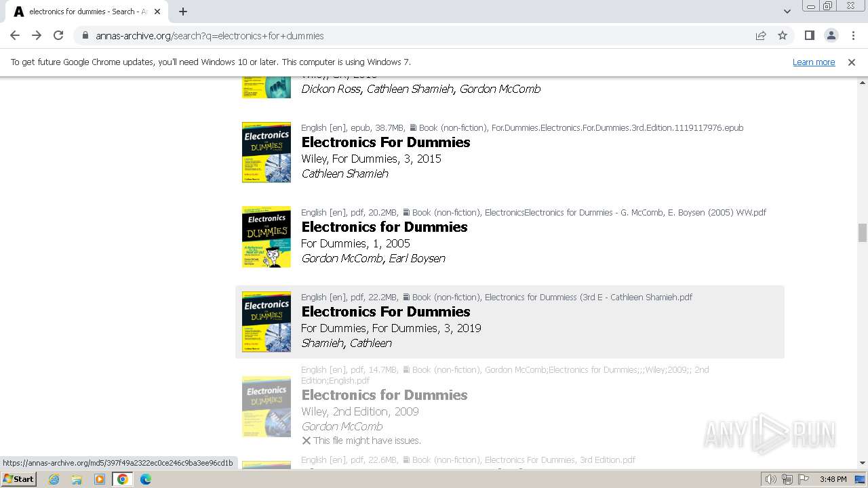Dismiss the Chrome update notification bar

(852, 62)
